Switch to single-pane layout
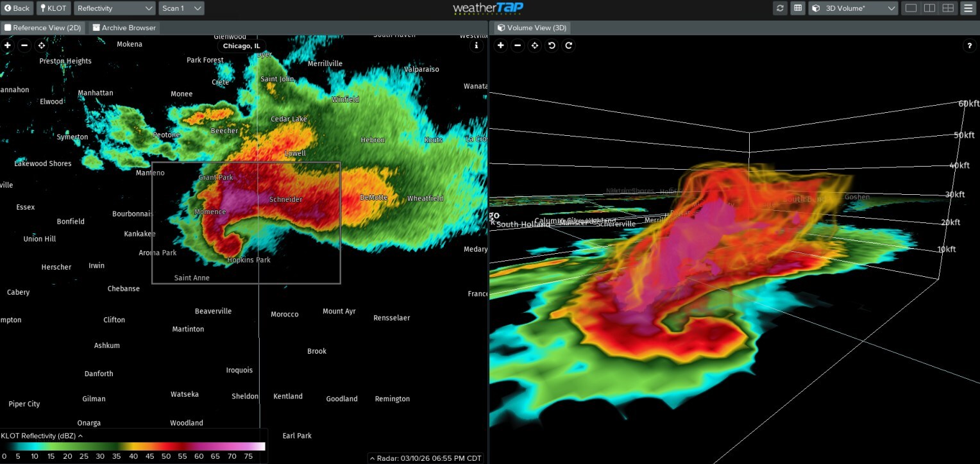Screen dimensions: 980x464 [x=910, y=8]
